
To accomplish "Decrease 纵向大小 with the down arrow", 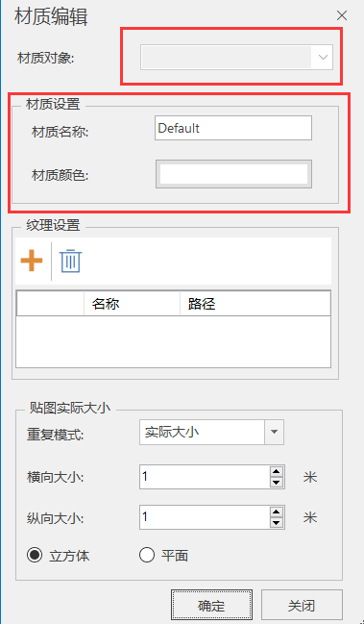I will (277, 522).
